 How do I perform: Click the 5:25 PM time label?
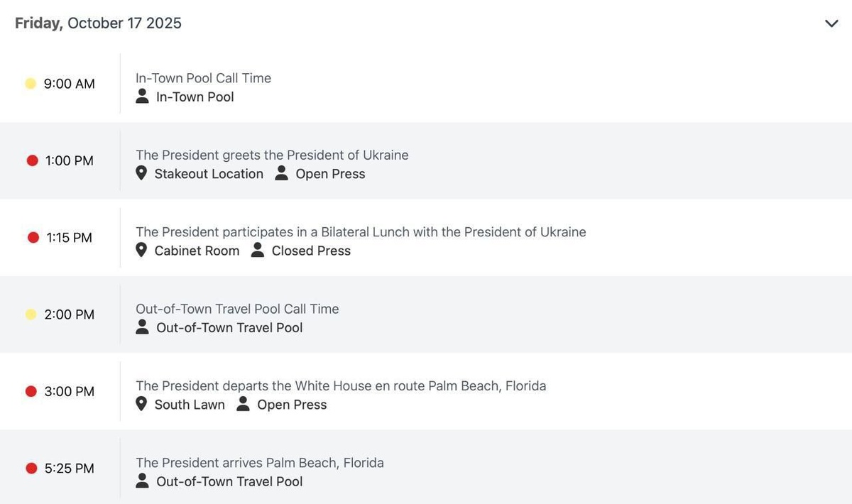tap(70, 469)
